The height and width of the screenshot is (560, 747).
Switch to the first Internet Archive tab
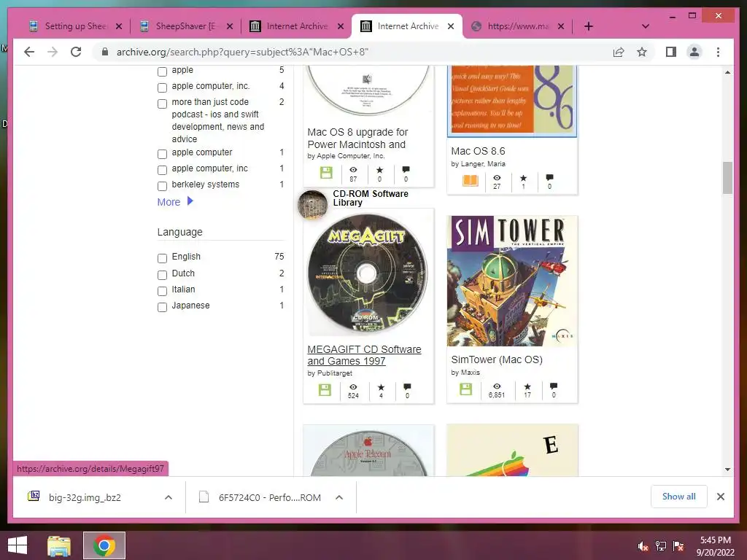[297, 26]
